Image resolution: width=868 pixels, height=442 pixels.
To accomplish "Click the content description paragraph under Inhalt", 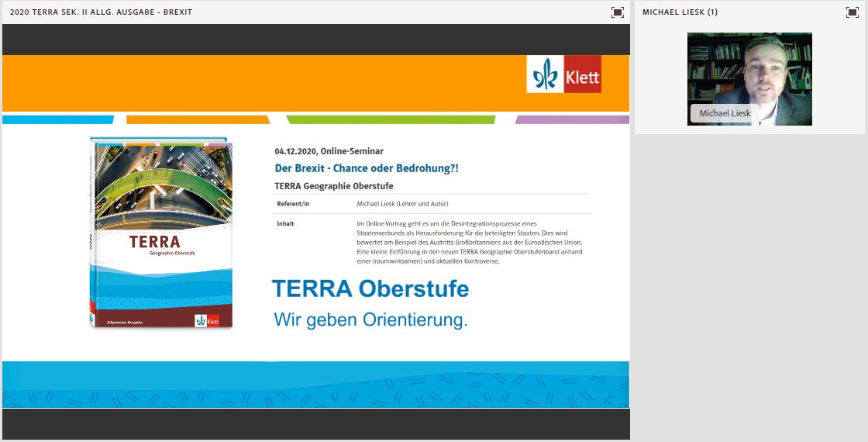I will pos(470,243).
